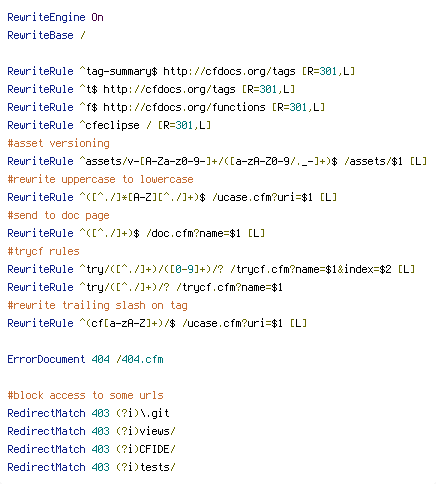Viewport: 436px width, 484px height.
Task: Click the #asset versioning comment
Action: coord(58,143)
